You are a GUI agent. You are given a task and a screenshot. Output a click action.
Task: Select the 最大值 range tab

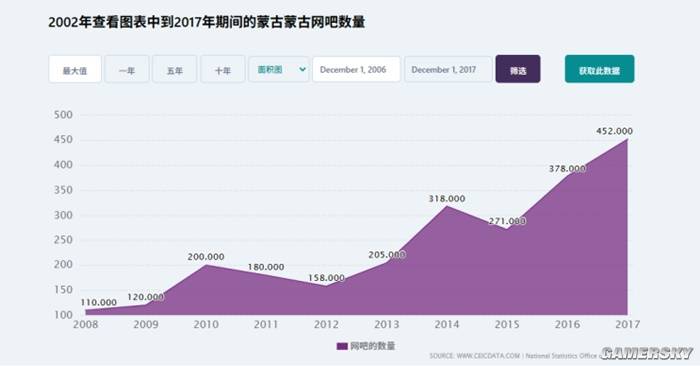[75, 70]
